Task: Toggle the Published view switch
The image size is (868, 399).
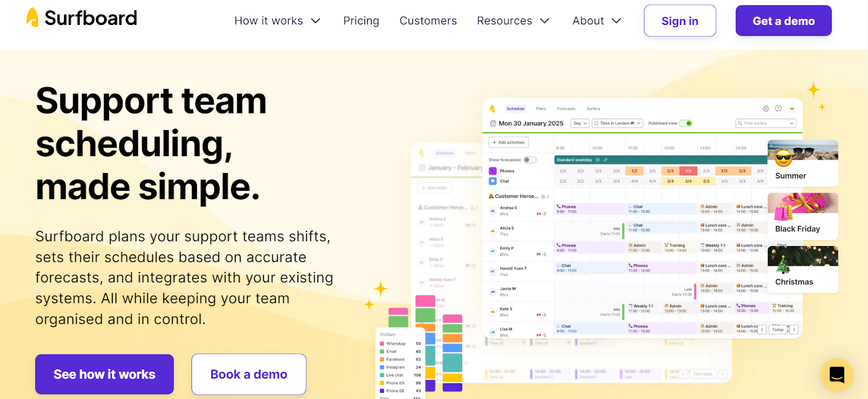Action: [686, 123]
